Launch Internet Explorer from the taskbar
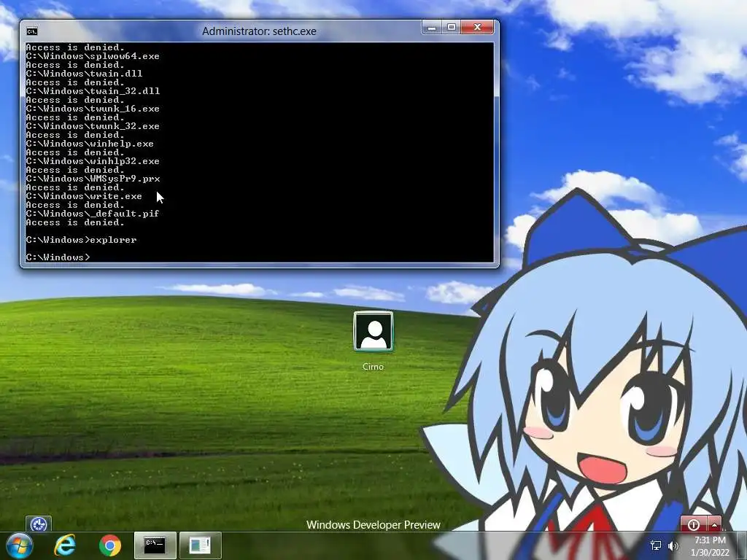747x560 pixels. [x=65, y=545]
